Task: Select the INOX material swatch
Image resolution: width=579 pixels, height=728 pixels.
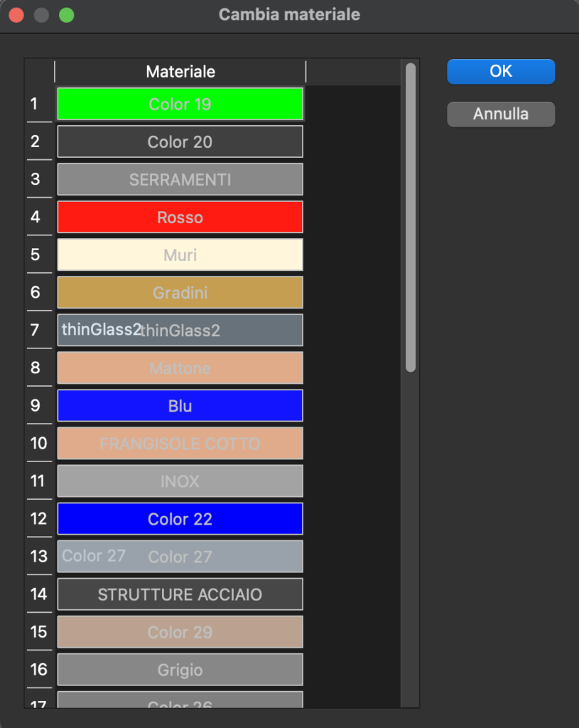Action: coord(180,481)
